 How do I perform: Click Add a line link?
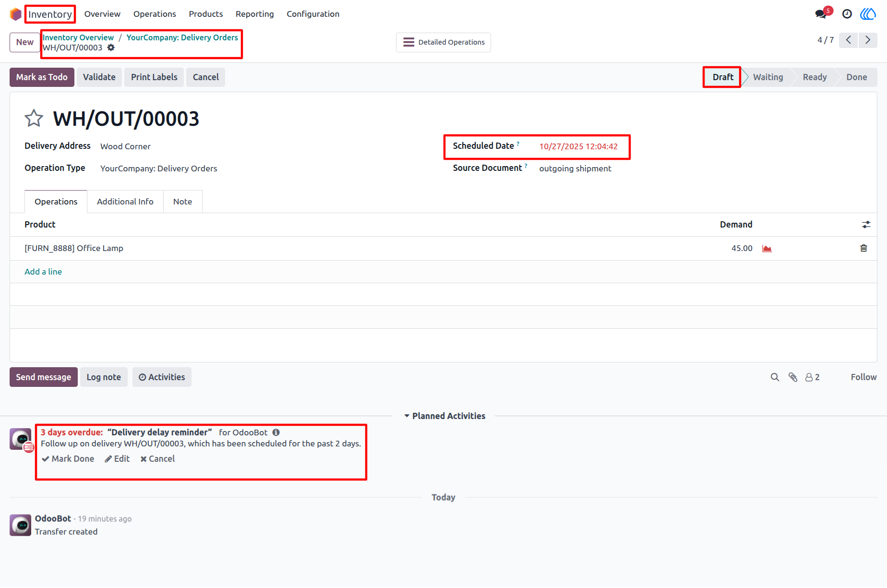(x=43, y=272)
